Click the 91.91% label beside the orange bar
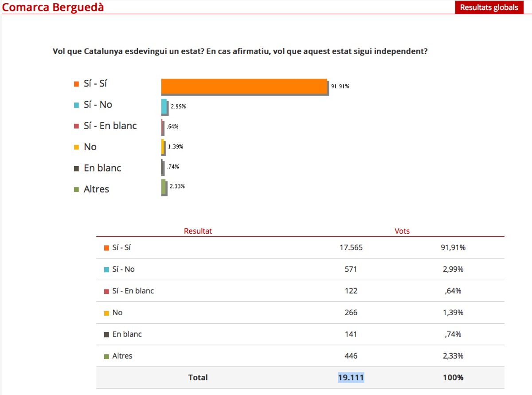This screenshot has width=532, height=395. [340, 86]
